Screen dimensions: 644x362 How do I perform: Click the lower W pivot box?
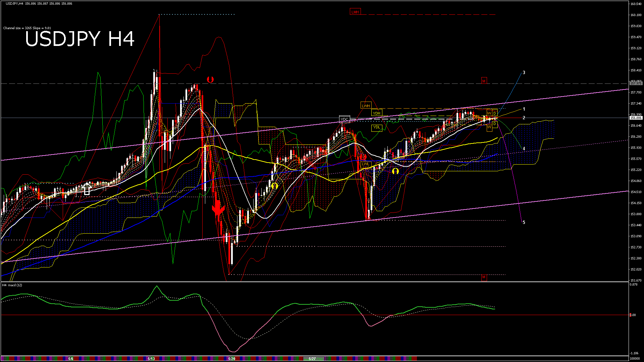pyautogui.click(x=489, y=127)
